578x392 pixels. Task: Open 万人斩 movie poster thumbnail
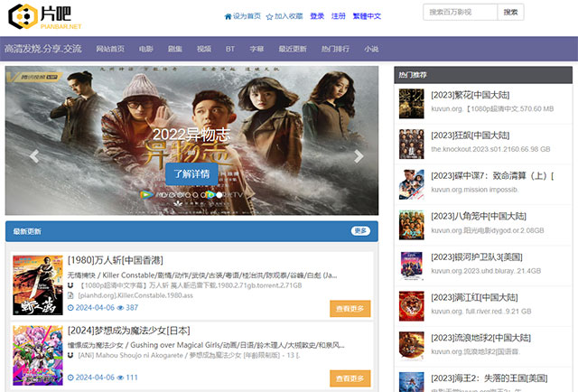(38, 285)
